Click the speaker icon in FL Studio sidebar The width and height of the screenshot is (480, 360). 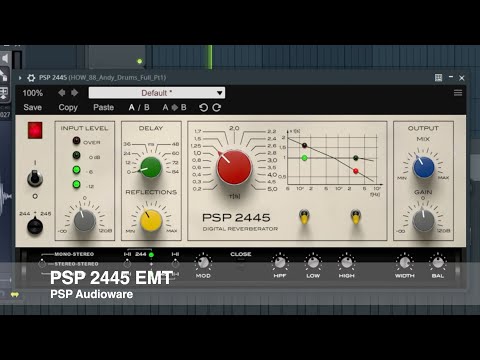point(5,59)
